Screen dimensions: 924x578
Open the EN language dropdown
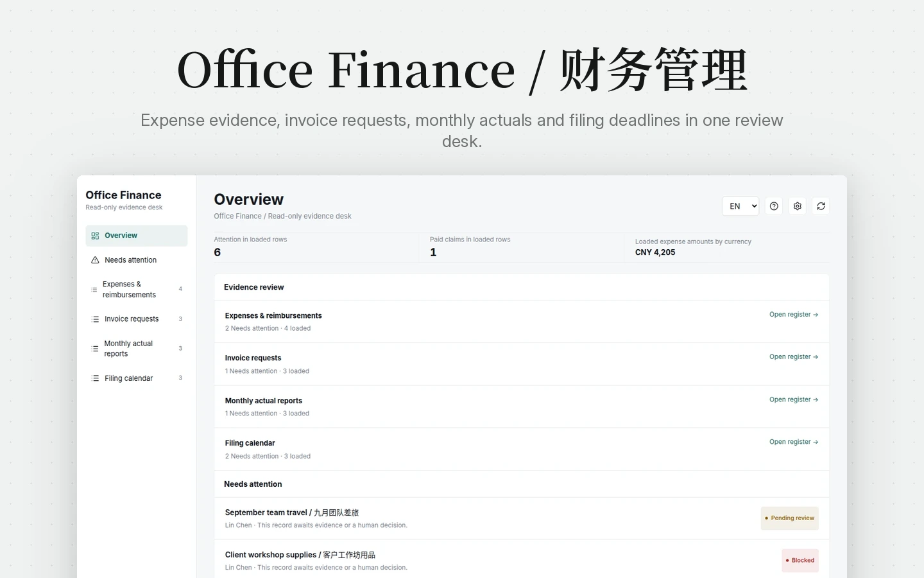[740, 206]
